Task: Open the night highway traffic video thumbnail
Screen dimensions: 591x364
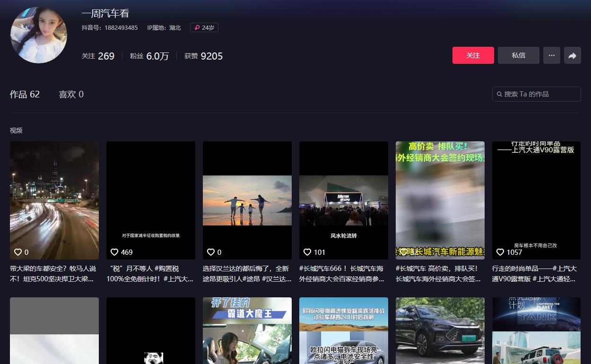Action: tap(54, 200)
